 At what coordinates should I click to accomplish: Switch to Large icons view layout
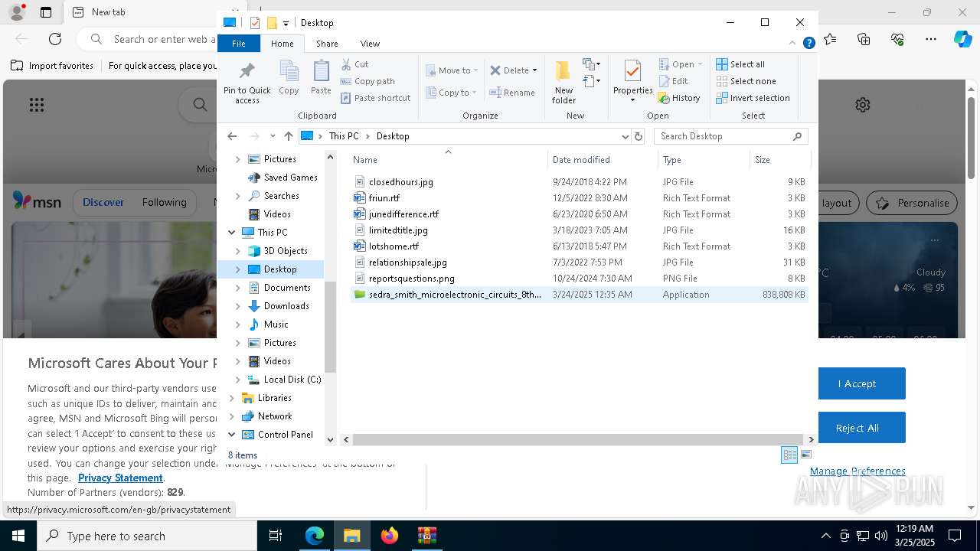point(805,455)
